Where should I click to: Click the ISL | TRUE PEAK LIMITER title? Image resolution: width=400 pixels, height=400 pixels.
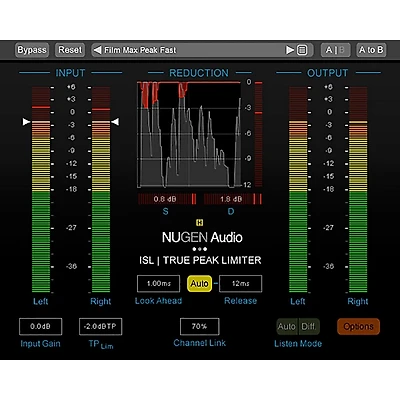[x=200, y=260]
